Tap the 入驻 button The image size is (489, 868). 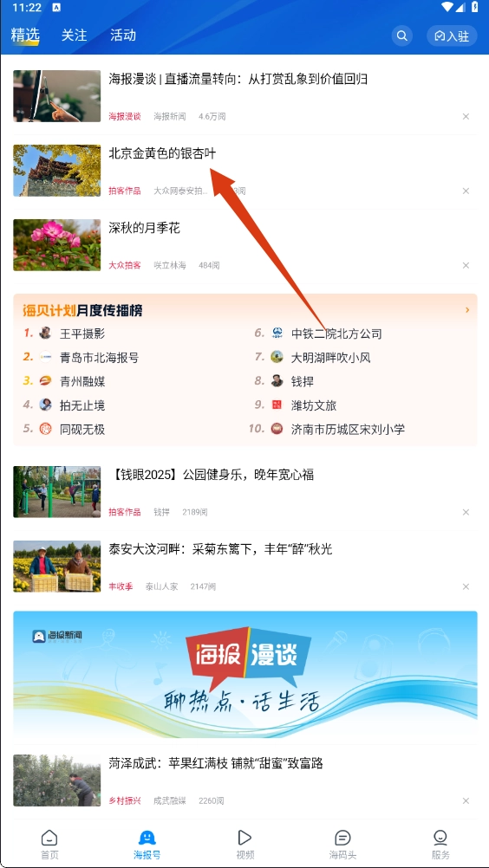click(452, 36)
